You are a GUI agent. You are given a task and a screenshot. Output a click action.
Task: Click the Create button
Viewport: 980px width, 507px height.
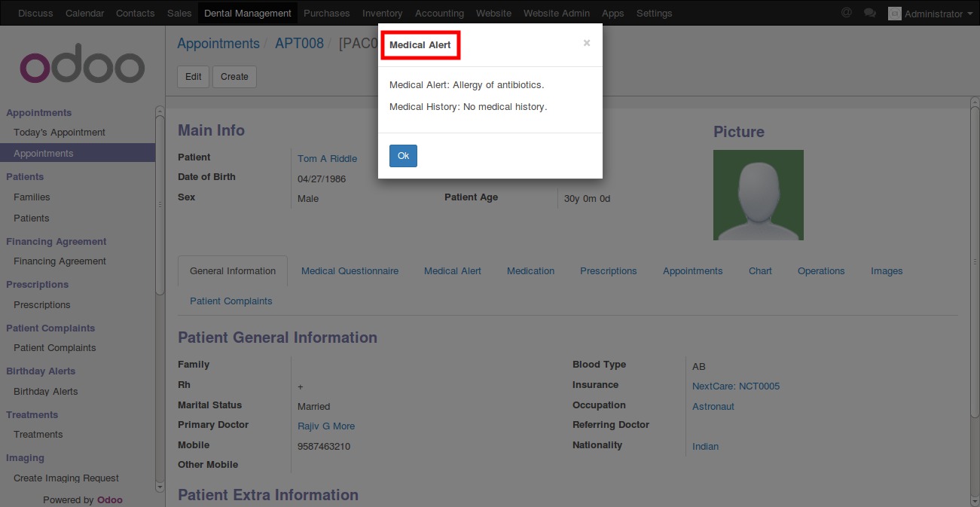[234, 77]
